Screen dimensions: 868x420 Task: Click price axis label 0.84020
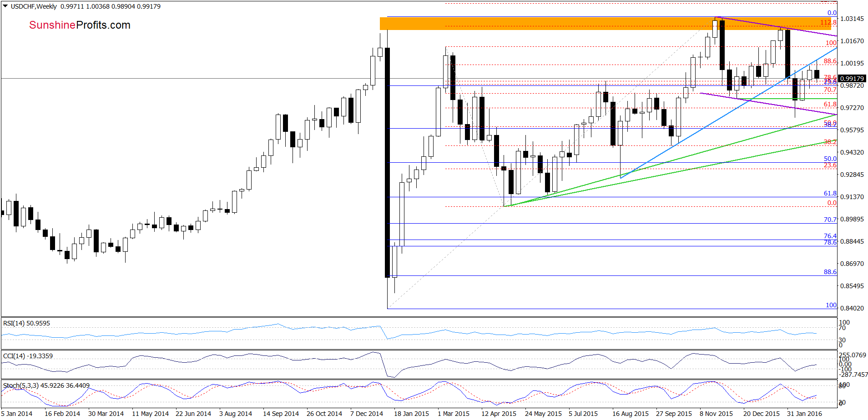pos(852,308)
